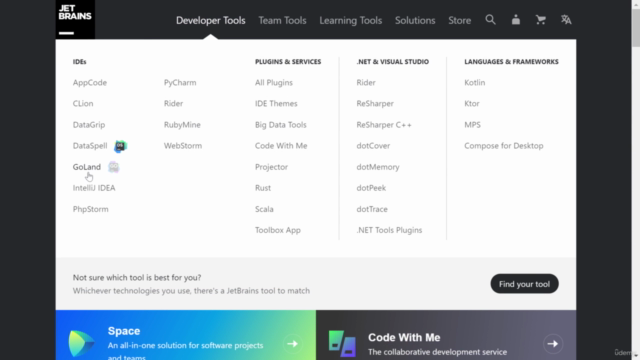Click the DataSpell product icon
The image size is (640, 360).
(x=120, y=146)
